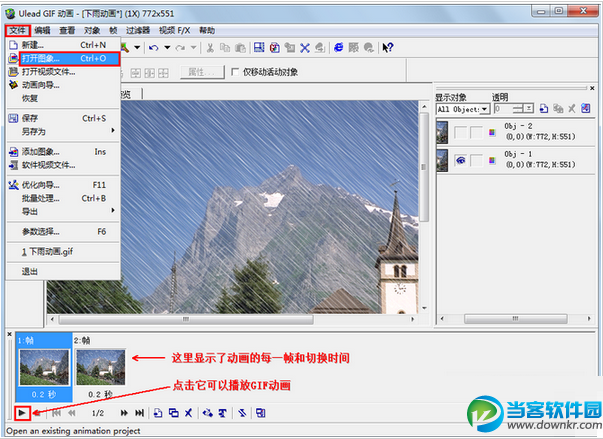Click color palette swatch of Obj - 2
The width and height of the screenshot is (603, 439).
492,133
